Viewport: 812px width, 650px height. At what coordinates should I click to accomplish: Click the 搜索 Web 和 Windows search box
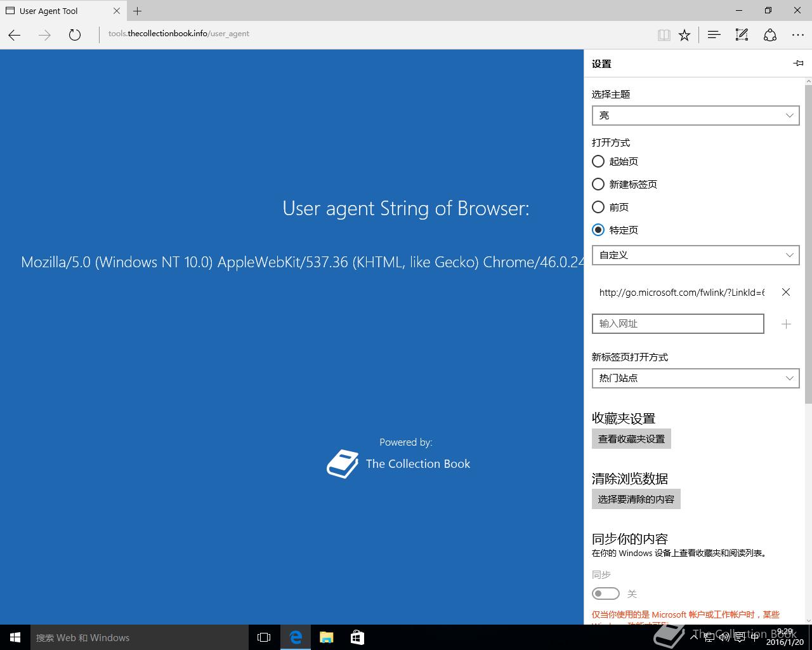point(140,637)
